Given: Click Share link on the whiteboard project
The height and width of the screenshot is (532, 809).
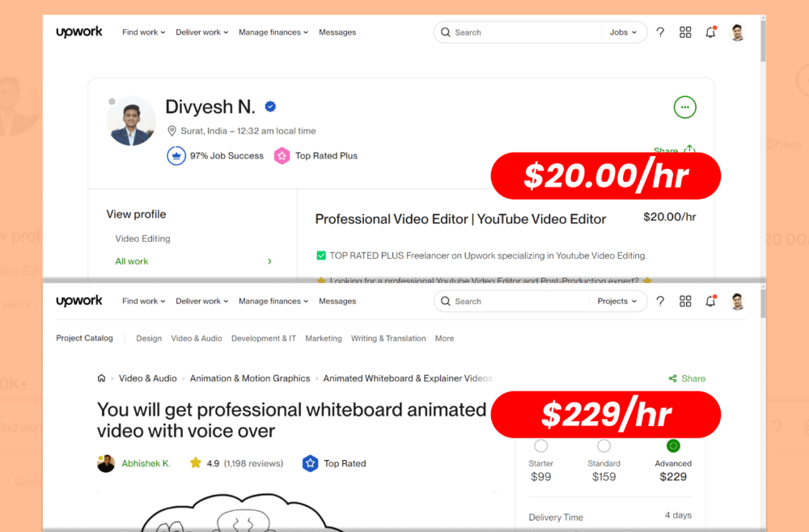Looking at the screenshot, I should click(x=693, y=378).
